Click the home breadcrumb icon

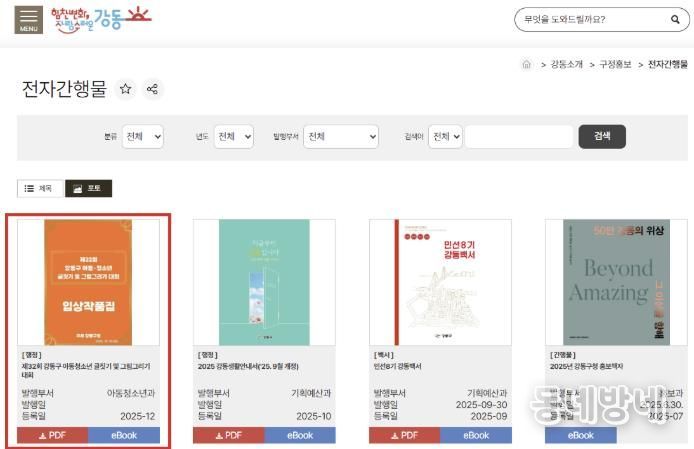pyautogui.click(x=527, y=64)
